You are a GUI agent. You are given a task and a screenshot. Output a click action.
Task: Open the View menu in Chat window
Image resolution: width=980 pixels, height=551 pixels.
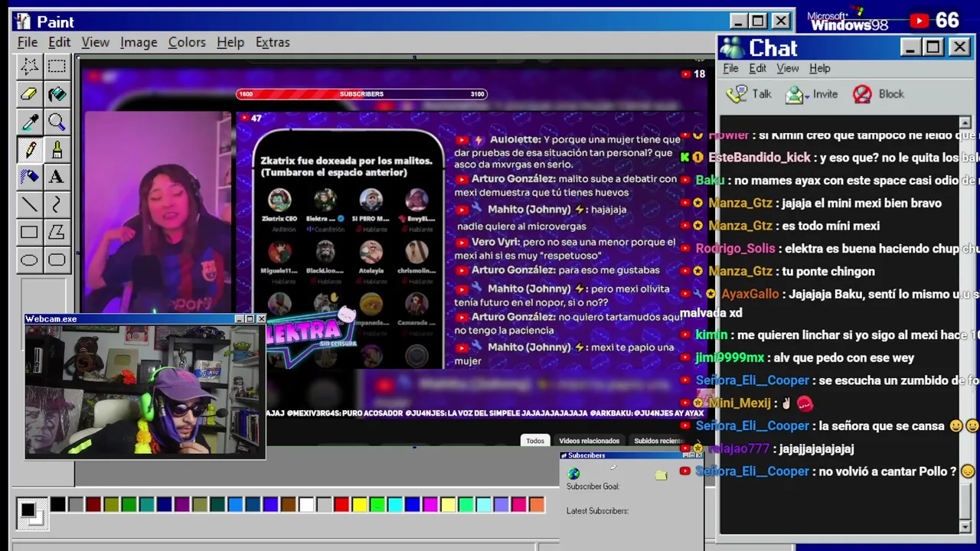[788, 68]
